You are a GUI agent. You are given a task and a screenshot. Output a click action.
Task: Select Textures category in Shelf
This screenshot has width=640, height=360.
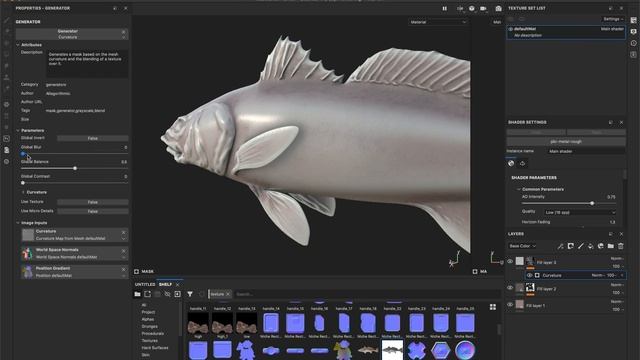click(x=150, y=341)
